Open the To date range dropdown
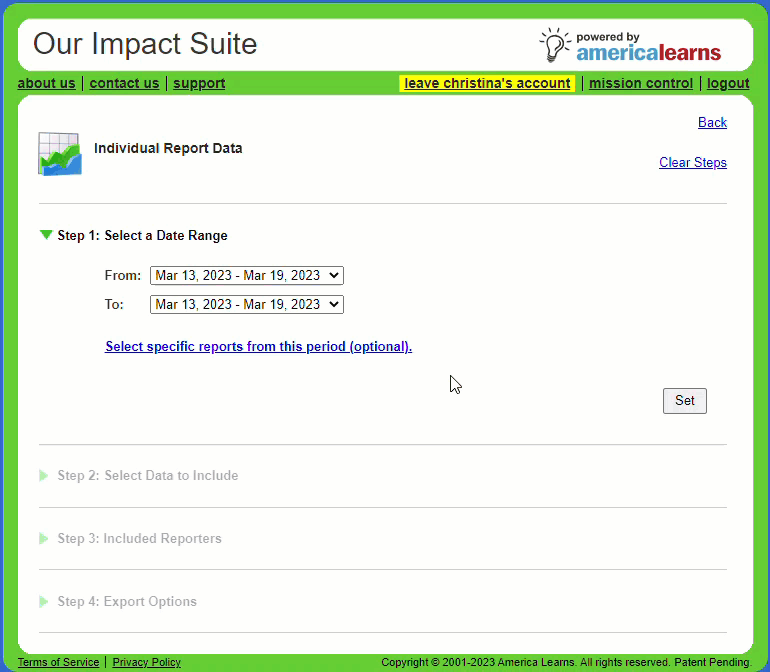Viewport: 770px width, 672px height. click(x=246, y=304)
